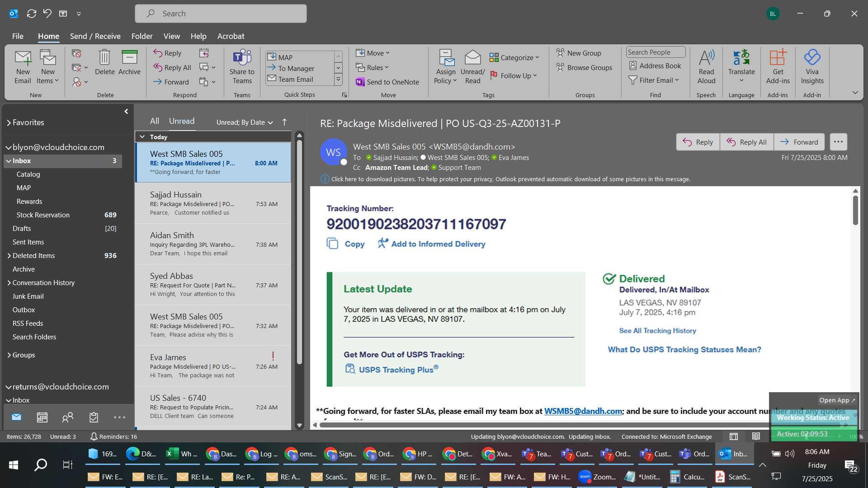
Task: Click message list vertical scrollbar
Action: click(x=299, y=252)
